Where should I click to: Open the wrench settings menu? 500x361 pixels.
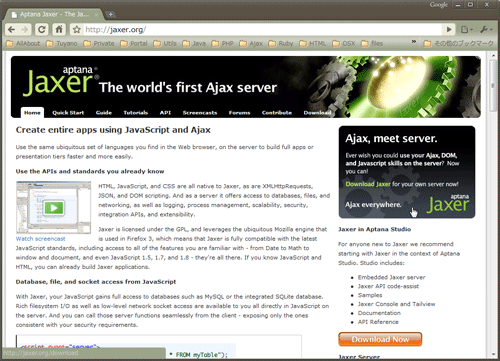(486, 30)
